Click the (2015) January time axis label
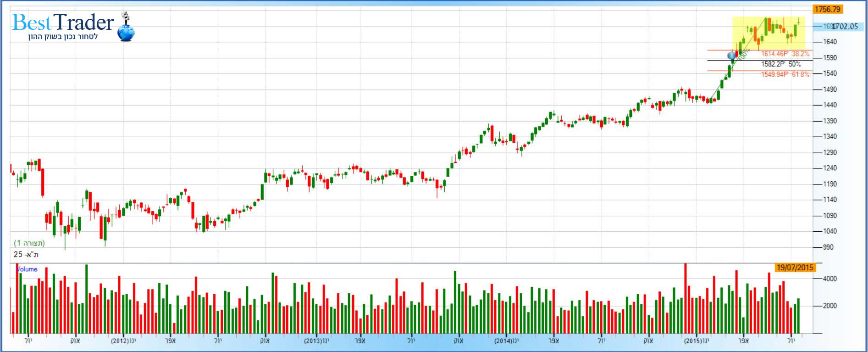Image resolution: width=868 pixels, height=352 pixels. (x=696, y=341)
